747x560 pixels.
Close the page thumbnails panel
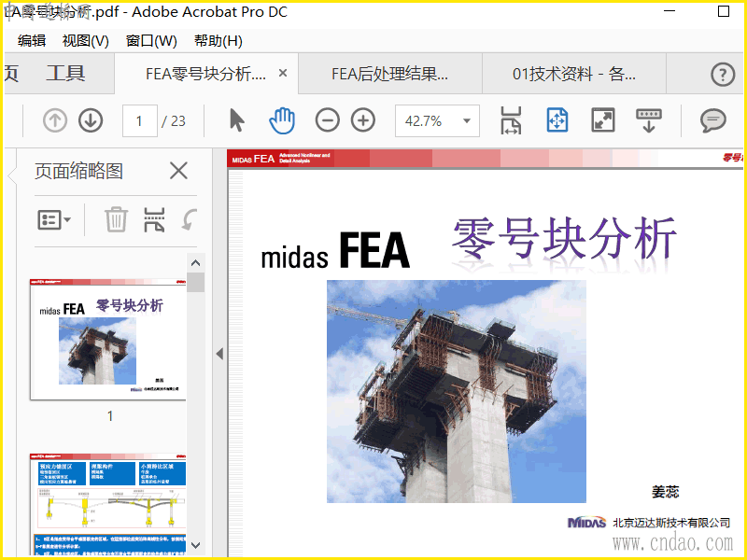tap(178, 170)
